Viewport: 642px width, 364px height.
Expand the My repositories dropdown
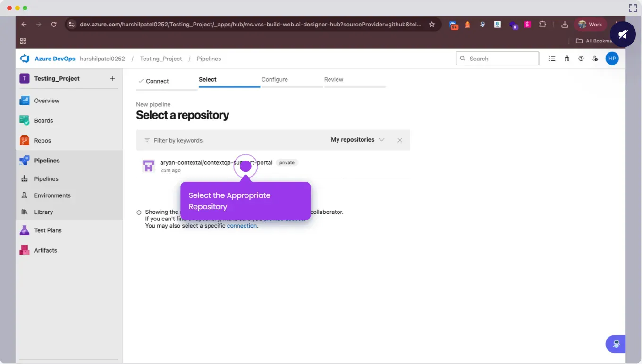(x=357, y=140)
